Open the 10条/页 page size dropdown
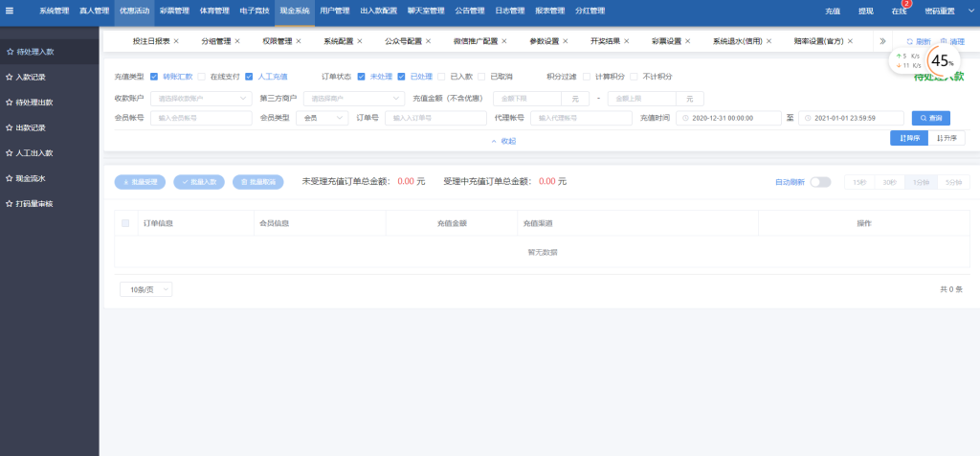The height and width of the screenshot is (456, 980). coord(145,289)
